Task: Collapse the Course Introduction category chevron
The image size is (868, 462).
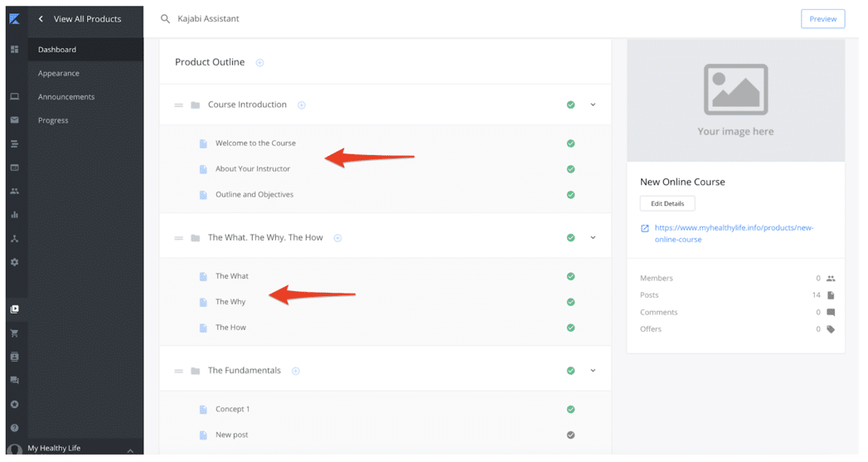Action: coord(593,105)
